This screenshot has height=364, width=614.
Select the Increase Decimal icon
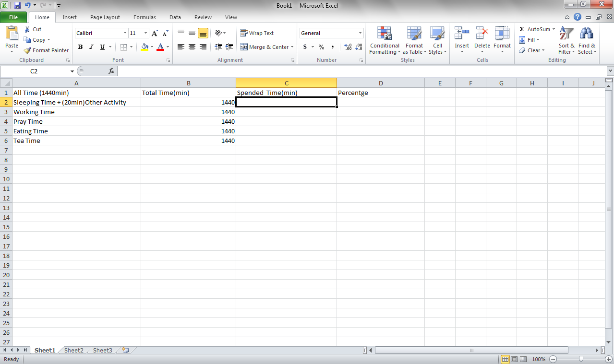click(x=347, y=47)
